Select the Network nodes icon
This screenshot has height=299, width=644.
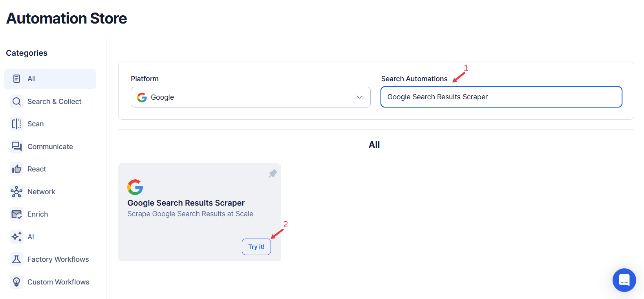[16, 191]
